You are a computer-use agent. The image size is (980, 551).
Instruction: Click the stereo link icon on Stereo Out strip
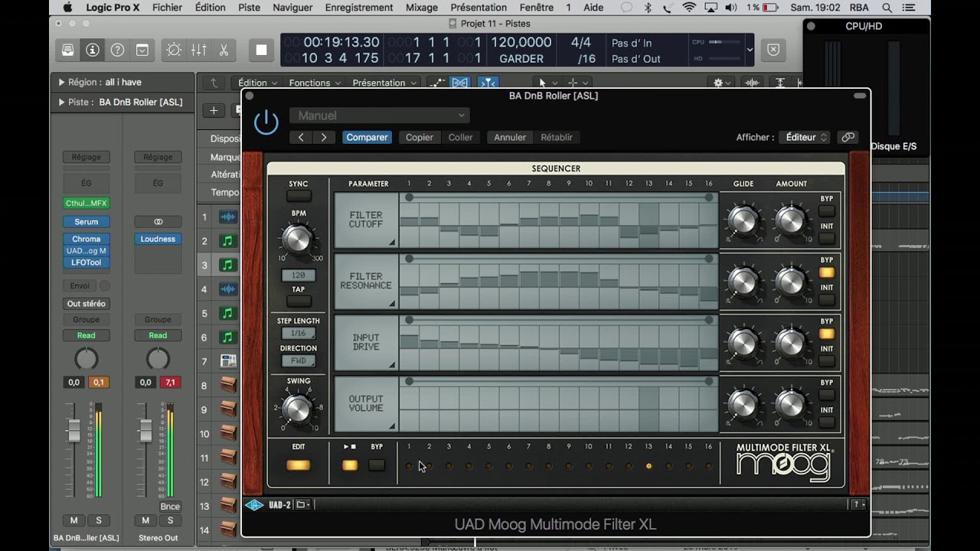click(x=158, y=222)
